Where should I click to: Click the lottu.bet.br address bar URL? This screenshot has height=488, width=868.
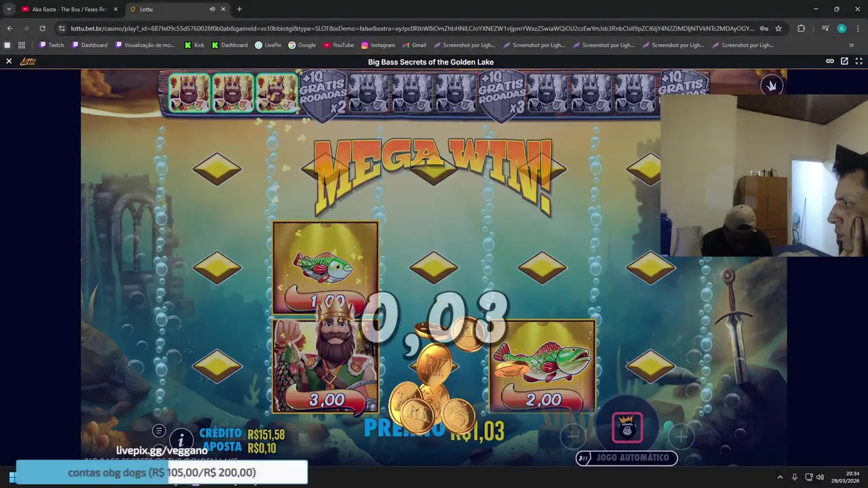[x=412, y=28]
